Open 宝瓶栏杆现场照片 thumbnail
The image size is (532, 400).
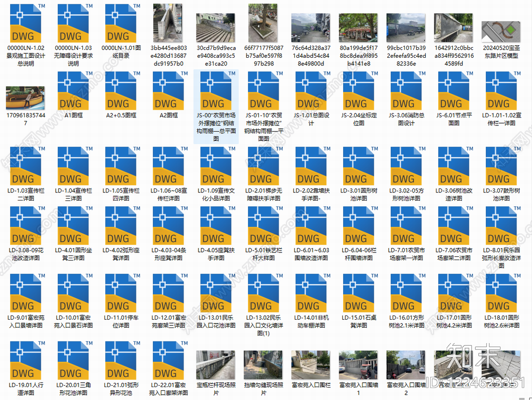pos(216,365)
